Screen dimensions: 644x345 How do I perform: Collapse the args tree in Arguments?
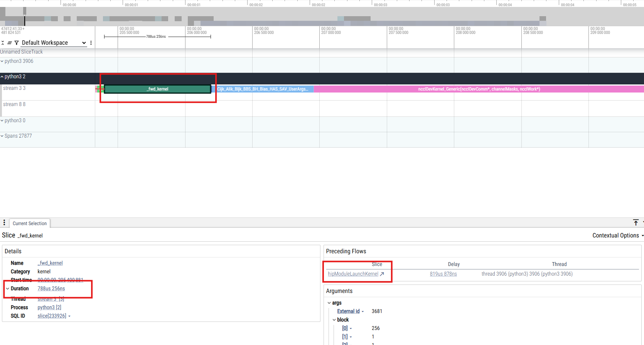pyautogui.click(x=329, y=303)
